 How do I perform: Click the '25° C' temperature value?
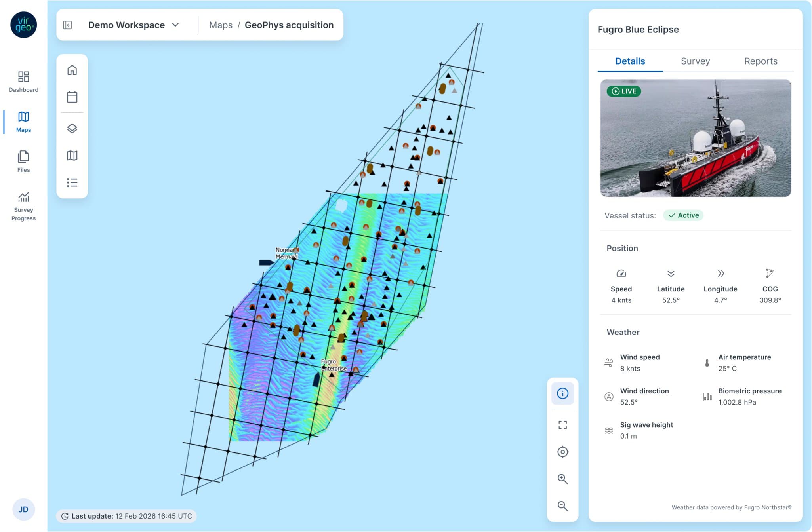(x=727, y=369)
